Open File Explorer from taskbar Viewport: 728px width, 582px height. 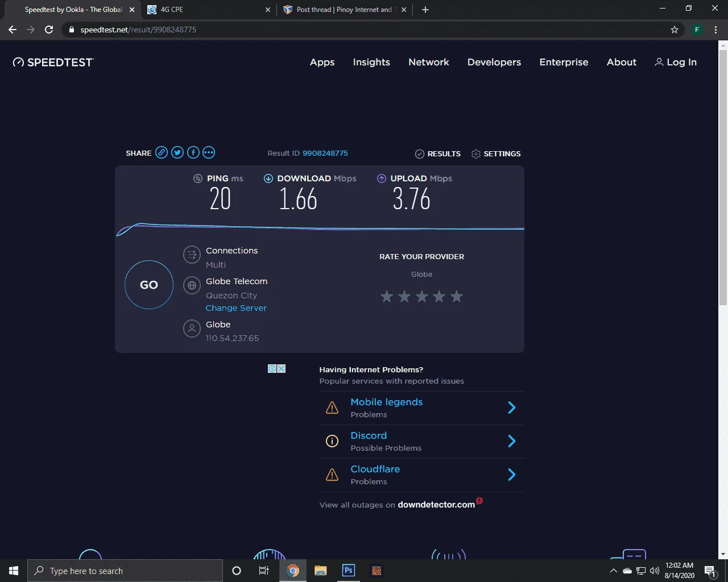pos(321,571)
